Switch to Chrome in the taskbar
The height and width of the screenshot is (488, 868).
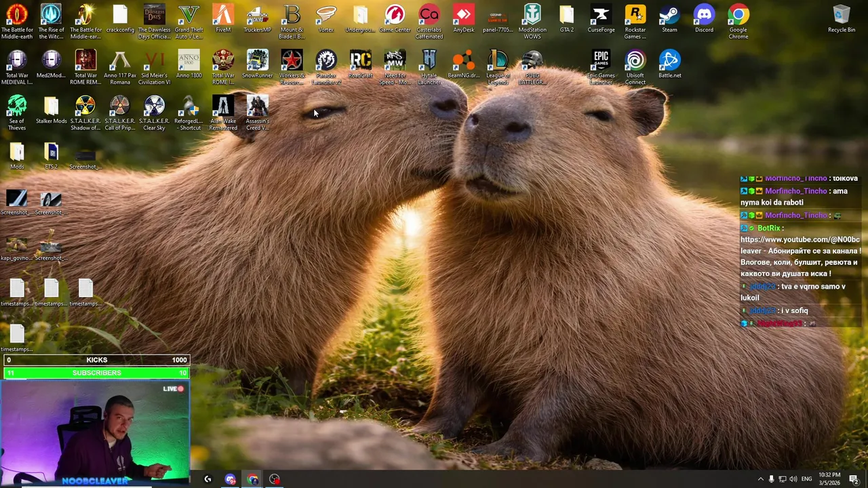coord(252,479)
